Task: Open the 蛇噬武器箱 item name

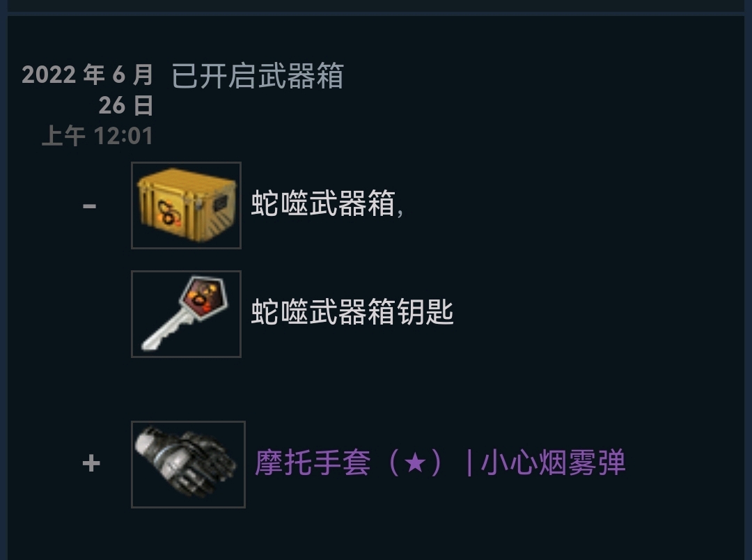Action: click(x=323, y=203)
